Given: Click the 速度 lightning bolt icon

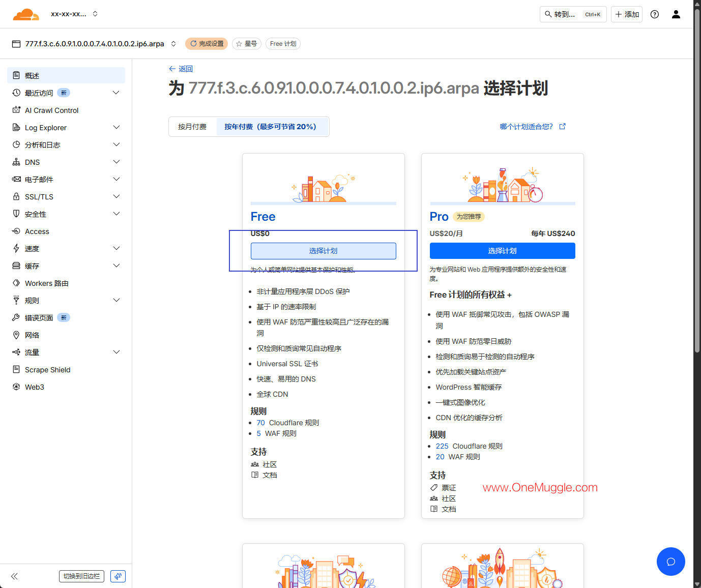Looking at the screenshot, I should click(16, 248).
